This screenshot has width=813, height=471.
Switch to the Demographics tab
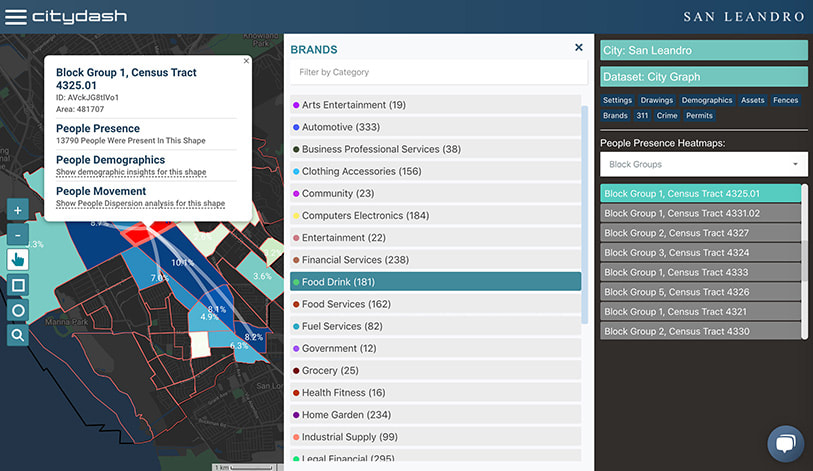tap(707, 100)
